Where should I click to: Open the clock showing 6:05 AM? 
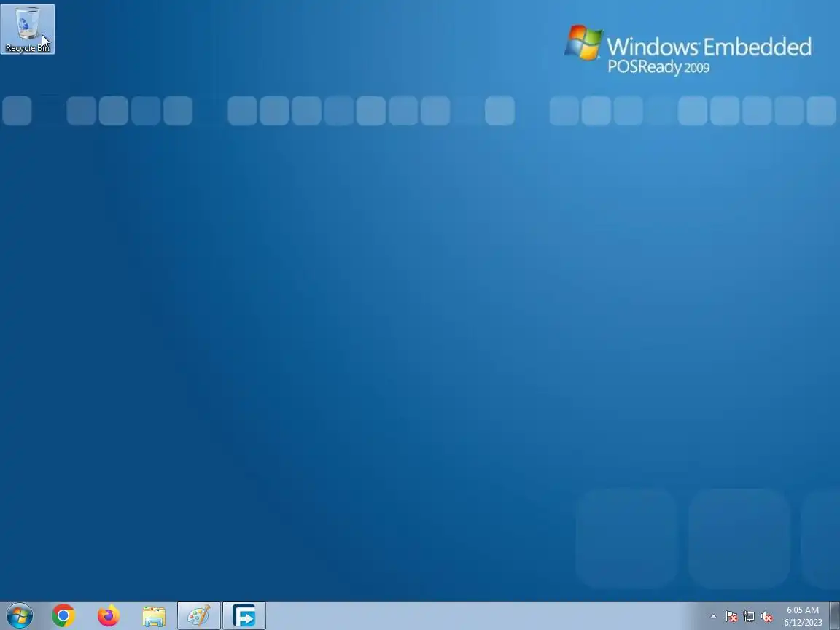803,616
